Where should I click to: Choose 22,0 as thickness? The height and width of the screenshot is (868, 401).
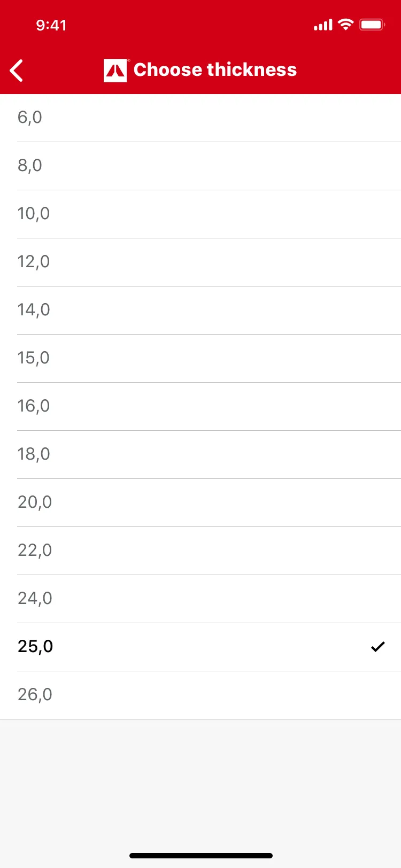pos(200,551)
